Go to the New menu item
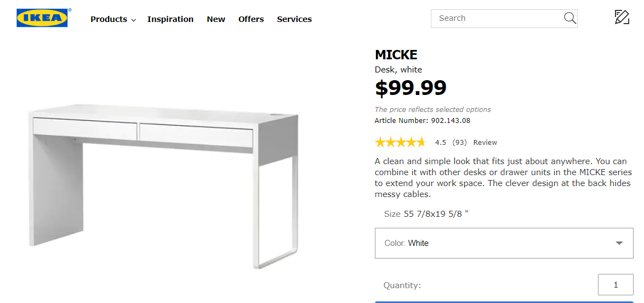 [216, 19]
